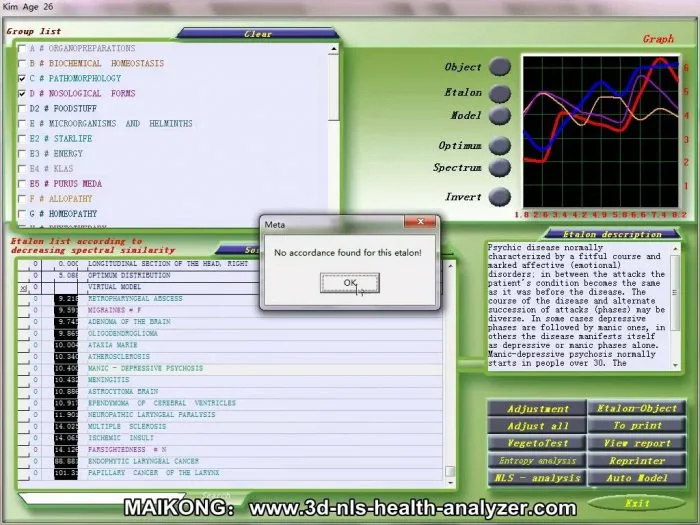Screen dimensions: 700x525
Task: Start NLS - analysis
Action: tap(537, 478)
